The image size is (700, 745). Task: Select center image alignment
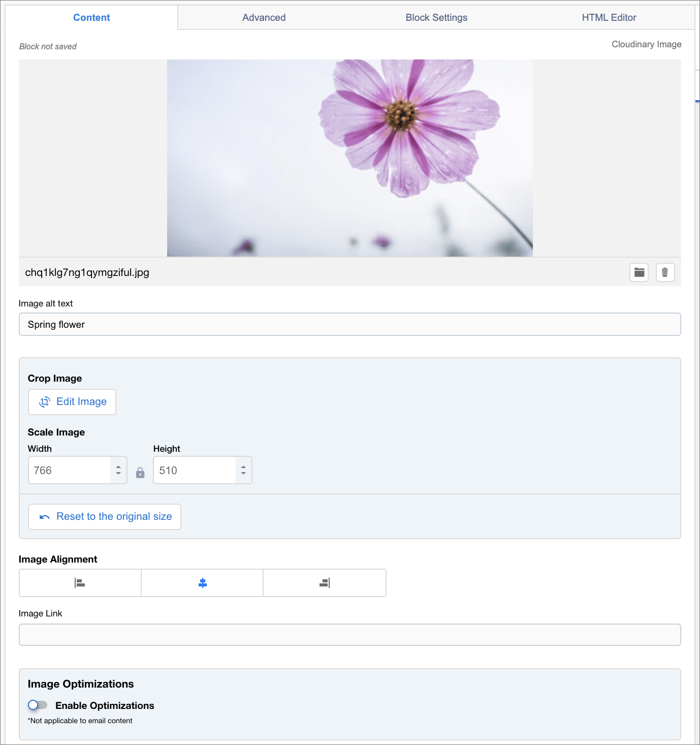[x=202, y=583]
